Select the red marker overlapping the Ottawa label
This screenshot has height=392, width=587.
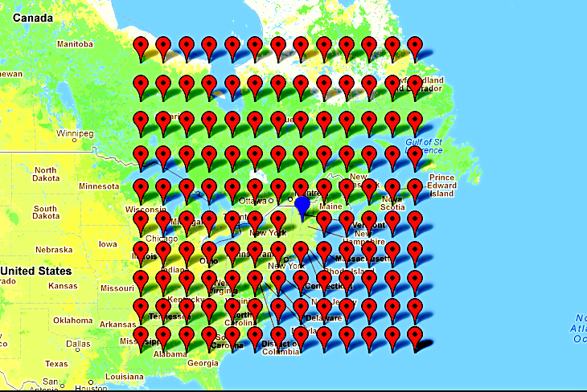pos(255,191)
